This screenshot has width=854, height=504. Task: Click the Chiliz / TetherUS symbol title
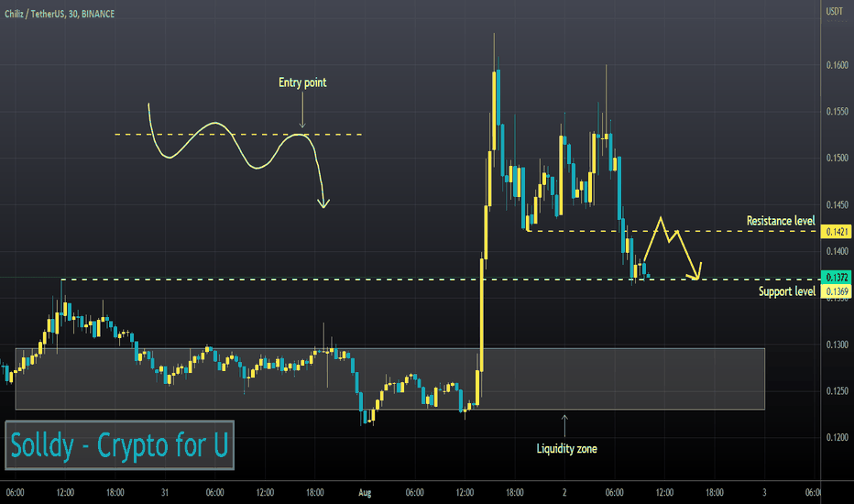(x=60, y=14)
